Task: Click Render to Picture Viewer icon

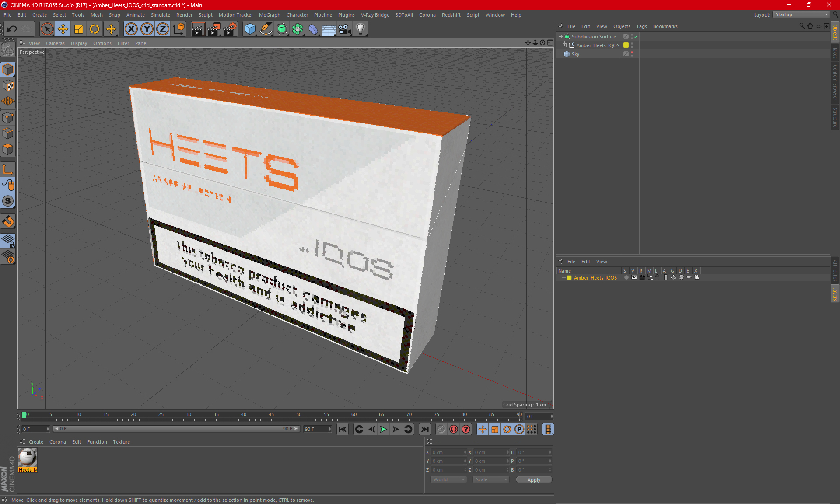Action: (214, 29)
